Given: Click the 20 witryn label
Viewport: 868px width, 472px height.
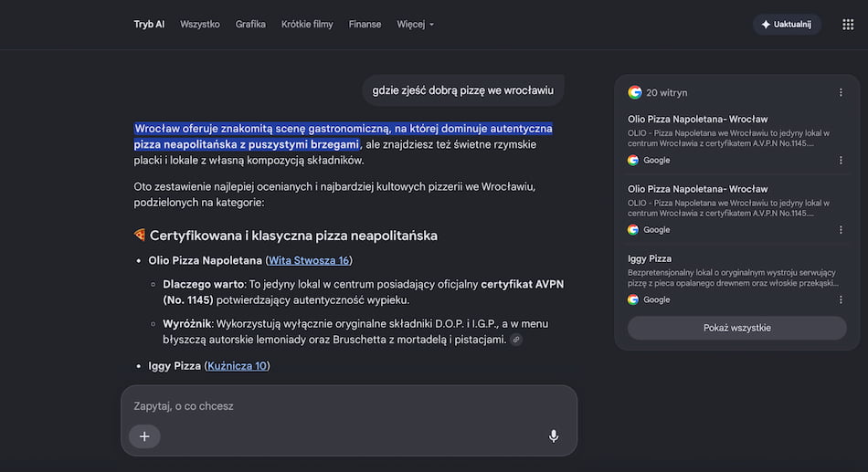Looking at the screenshot, I should 666,92.
